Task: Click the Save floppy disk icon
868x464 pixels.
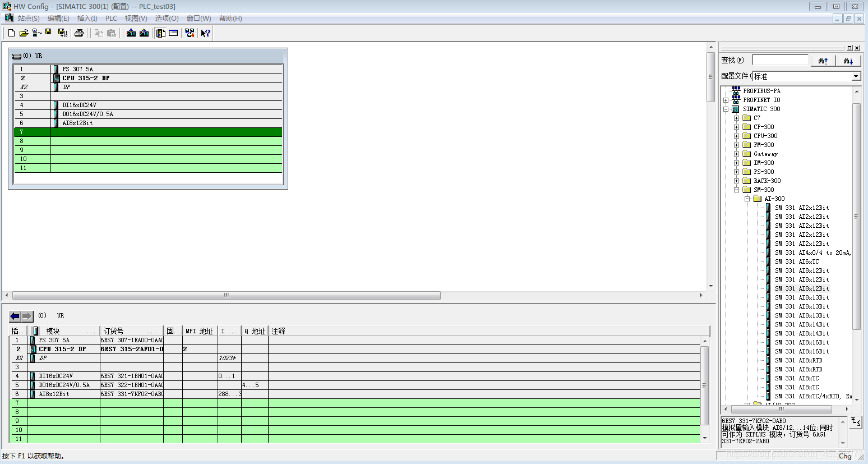Action: coord(48,33)
